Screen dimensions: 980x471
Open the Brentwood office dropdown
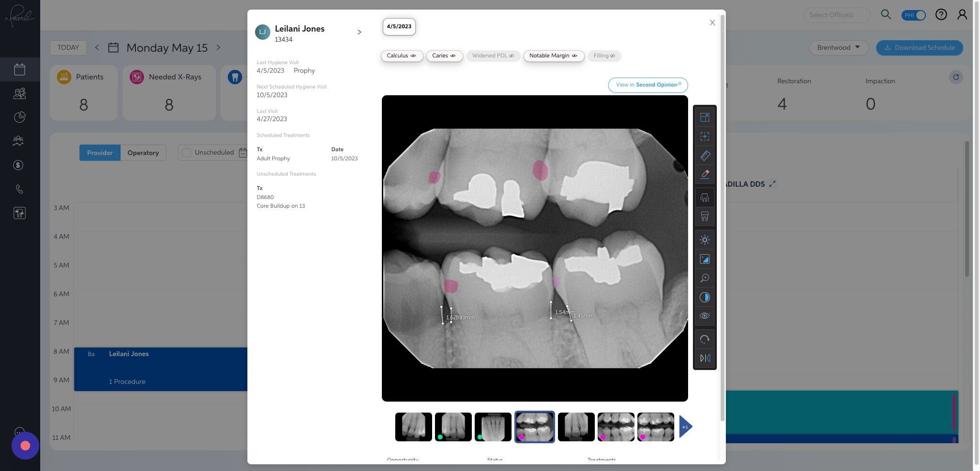coord(838,47)
